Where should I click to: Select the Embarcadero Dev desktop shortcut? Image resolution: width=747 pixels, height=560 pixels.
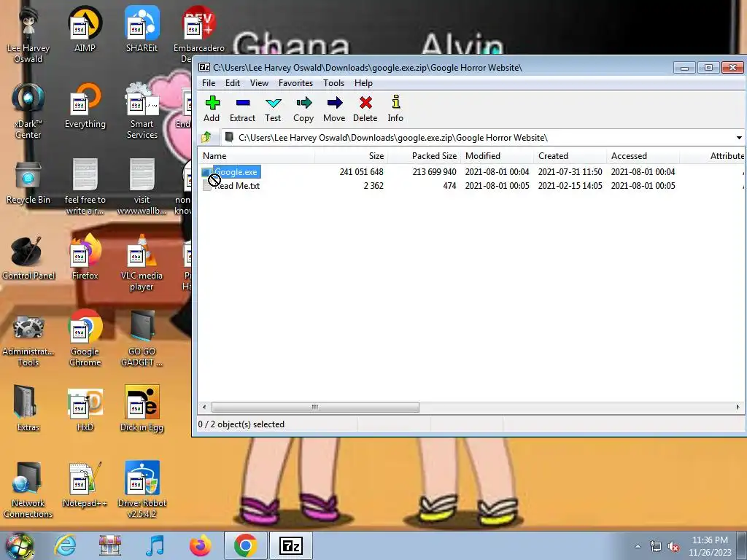[198, 34]
